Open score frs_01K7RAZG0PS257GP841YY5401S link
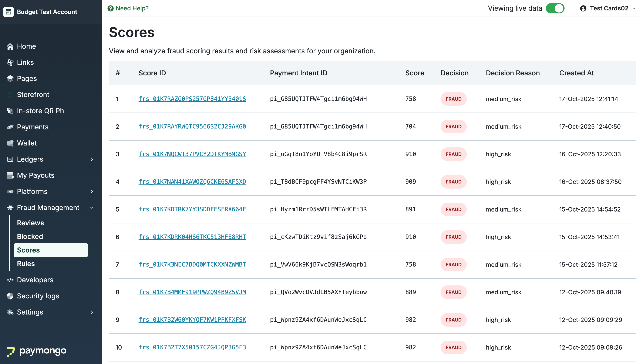The width and height of the screenshot is (643, 364). [192, 99]
